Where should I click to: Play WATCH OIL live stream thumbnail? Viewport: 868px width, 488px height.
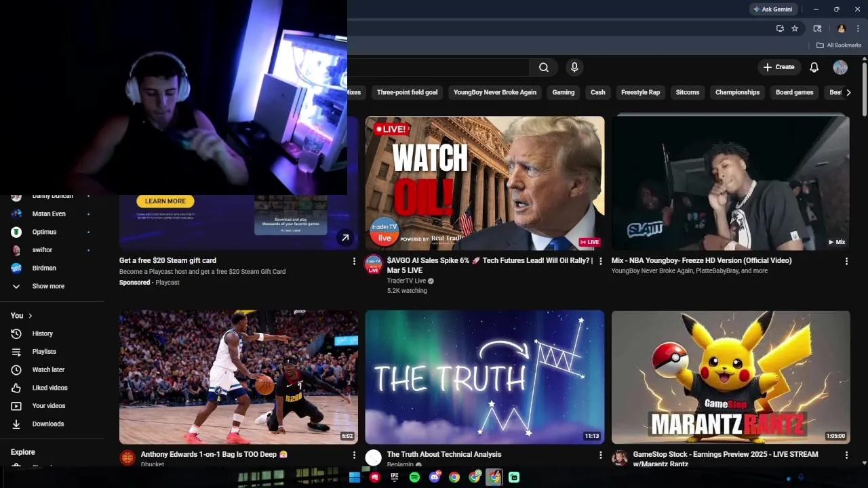click(x=485, y=183)
